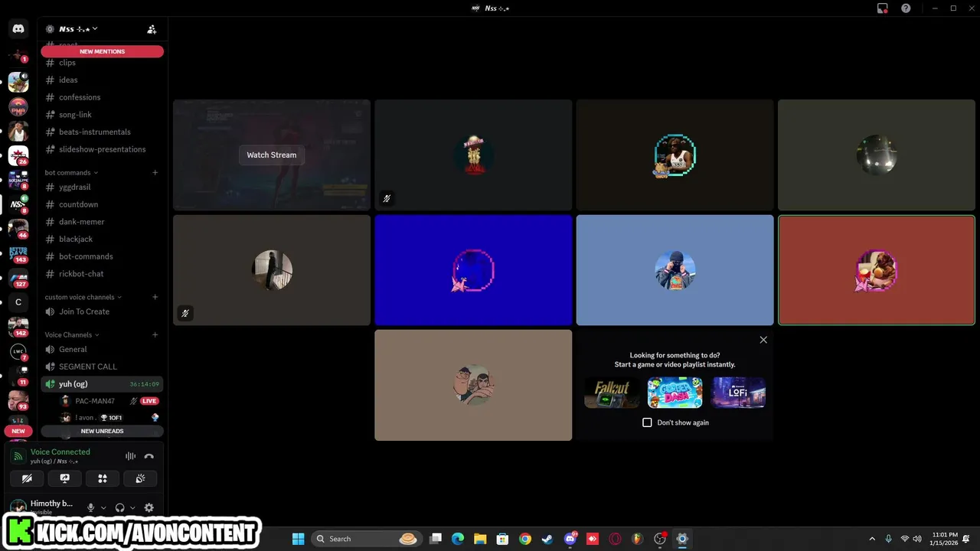Open Windows Start menu
This screenshot has width=980, height=551.
299,539
